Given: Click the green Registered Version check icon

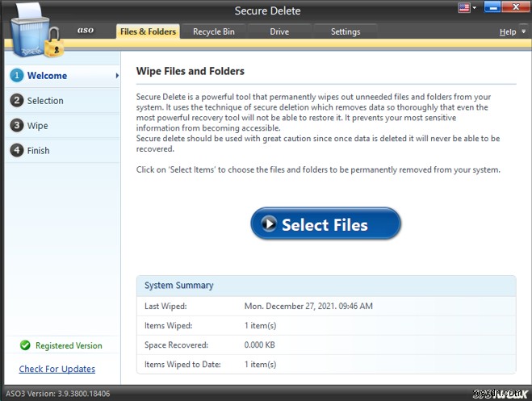Looking at the screenshot, I should 25,345.
